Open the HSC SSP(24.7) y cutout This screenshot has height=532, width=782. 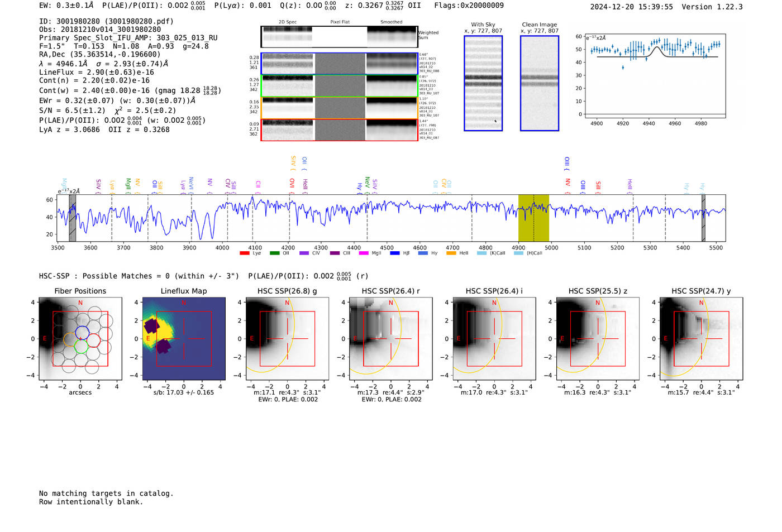702,339
